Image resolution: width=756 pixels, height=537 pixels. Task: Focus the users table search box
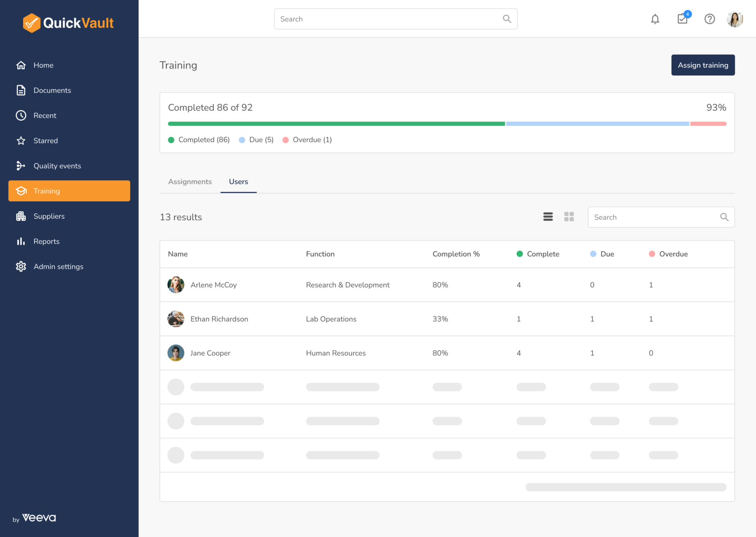click(x=656, y=217)
